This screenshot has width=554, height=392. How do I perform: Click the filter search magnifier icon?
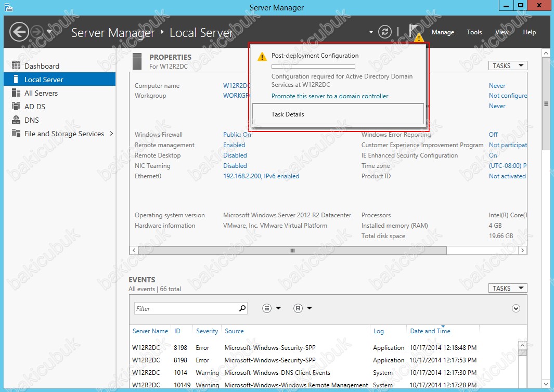[x=242, y=308]
